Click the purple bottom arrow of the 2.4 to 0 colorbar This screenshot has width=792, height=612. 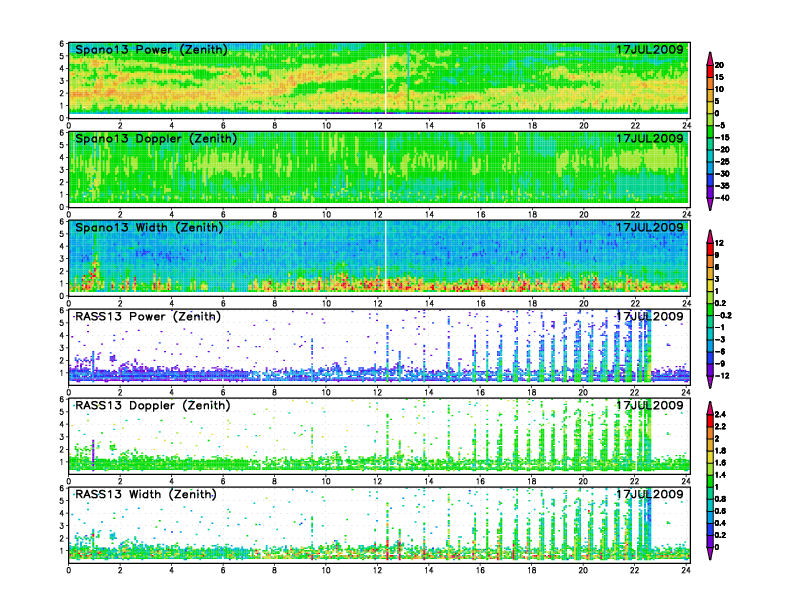pos(710,553)
